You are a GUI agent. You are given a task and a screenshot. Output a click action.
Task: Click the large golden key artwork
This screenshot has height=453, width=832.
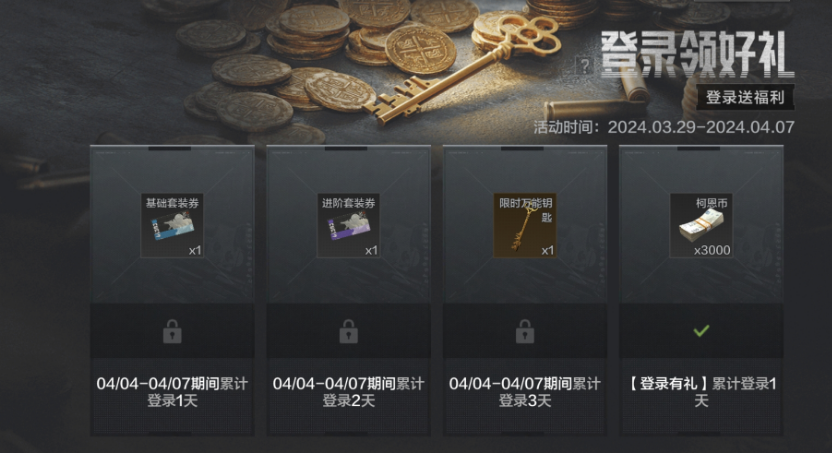[x=461, y=69]
